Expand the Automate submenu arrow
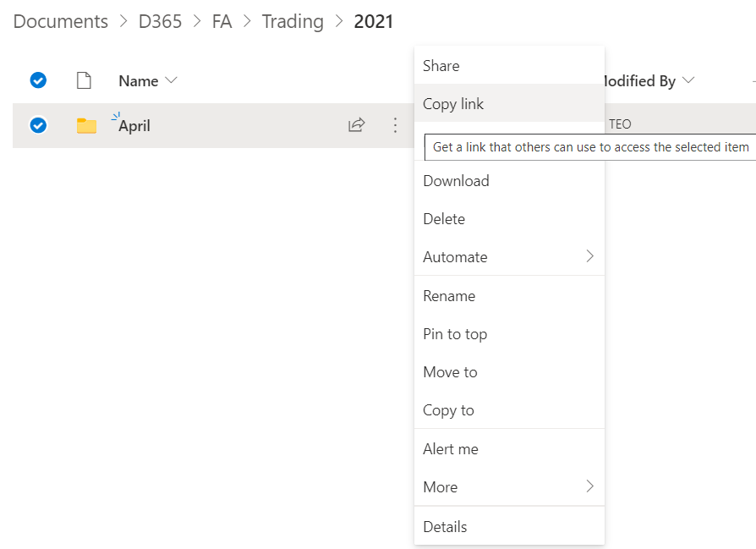This screenshot has height=549, width=756. pyautogui.click(x=589, y=256)
